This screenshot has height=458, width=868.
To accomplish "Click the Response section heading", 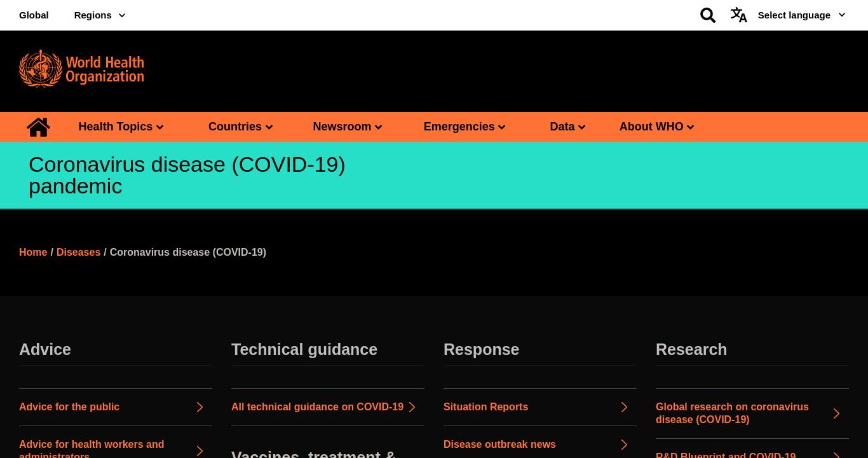I will (x=481, y=350).
